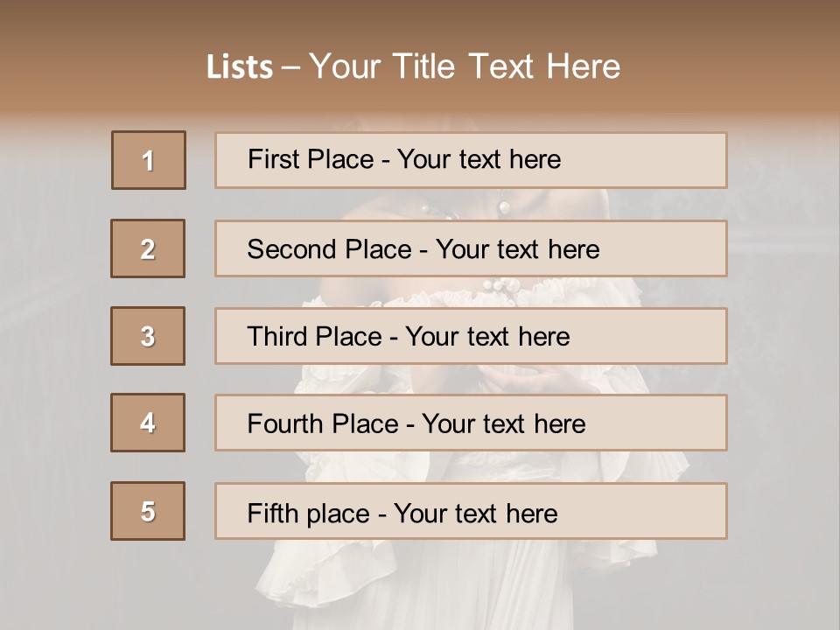Click the word "Second" in row two
840x630 pixels.
[x=292, y=249]
